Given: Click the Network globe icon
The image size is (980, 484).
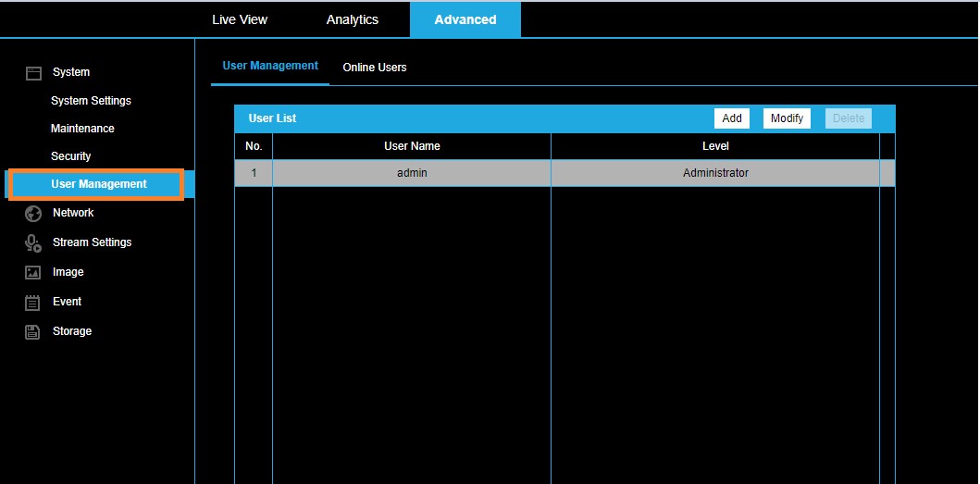Looking at the screenshot, I should 33,214.
